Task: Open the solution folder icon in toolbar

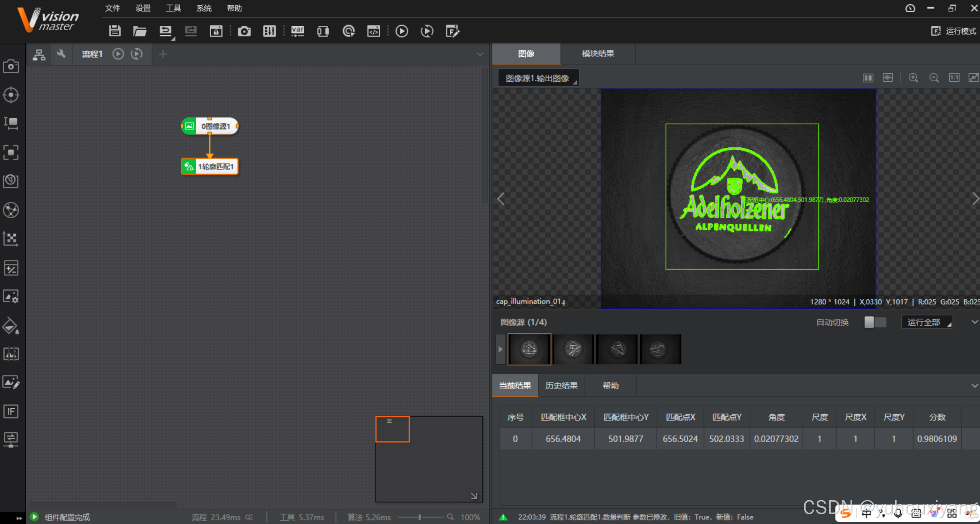Action: coord(140,31)
